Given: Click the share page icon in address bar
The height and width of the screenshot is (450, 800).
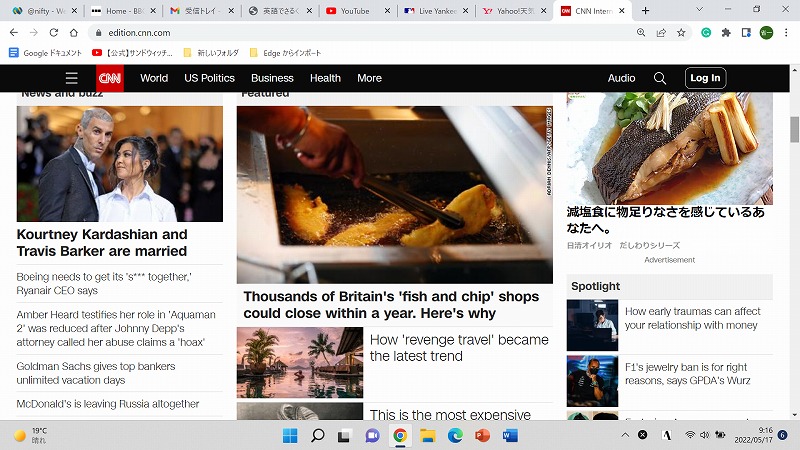Looking at the screenshot, I should click(661, 32).
